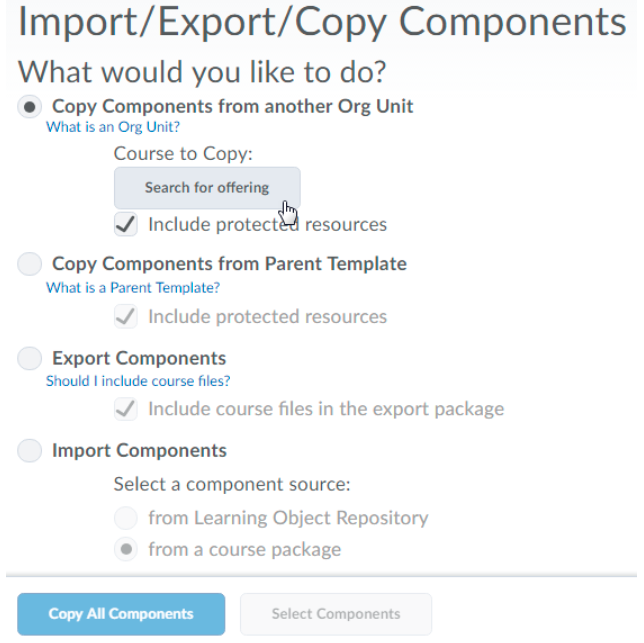Toggle Include protected resources under Parent Template
This screenshot has height=643, width=644.
[126, 317]
